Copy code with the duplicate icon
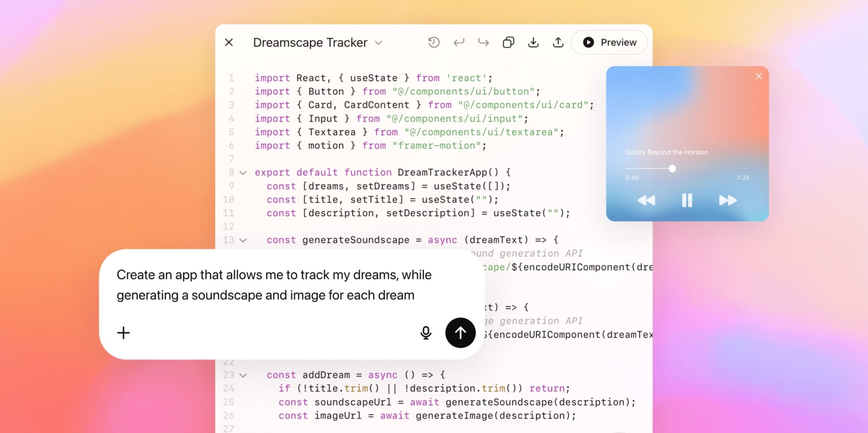The width and height of the screenshot is (868, 433). coord(508,42)
